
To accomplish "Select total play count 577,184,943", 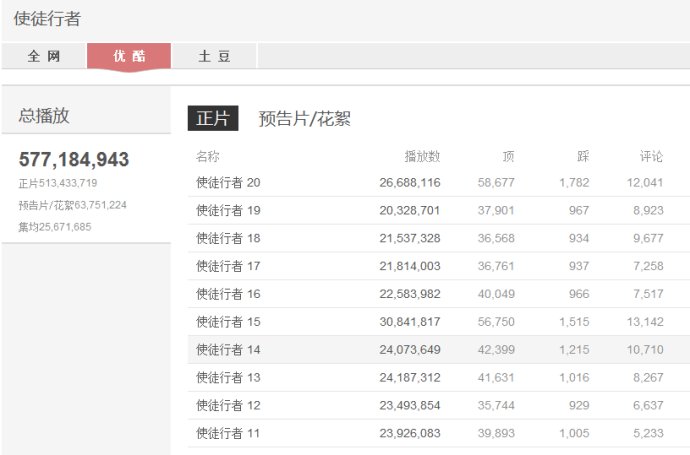I will coord(73,159).
